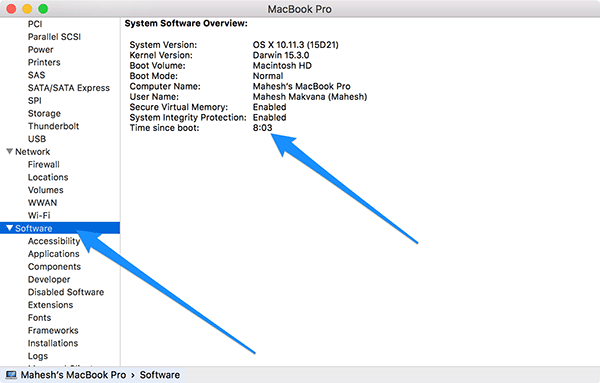This screenshot has width=600, height=383.
Task: Click the System Software Overview heading
Action: click(186, 23)
